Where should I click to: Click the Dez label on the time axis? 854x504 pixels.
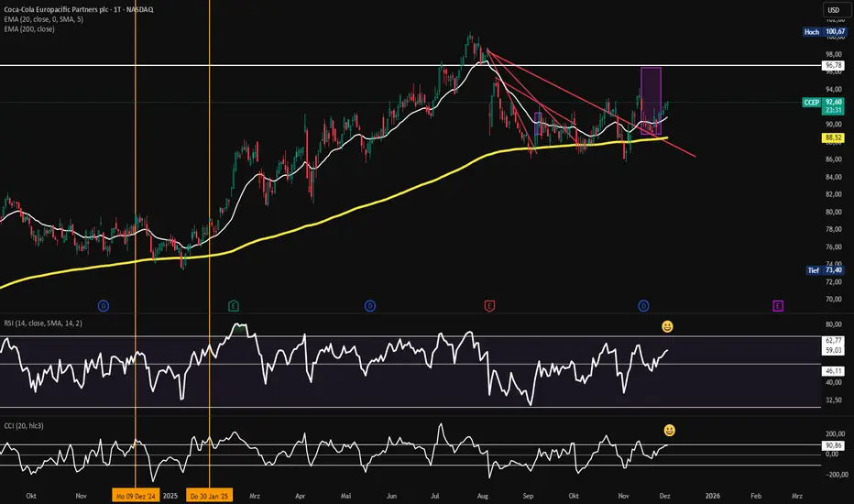point(664,496)
